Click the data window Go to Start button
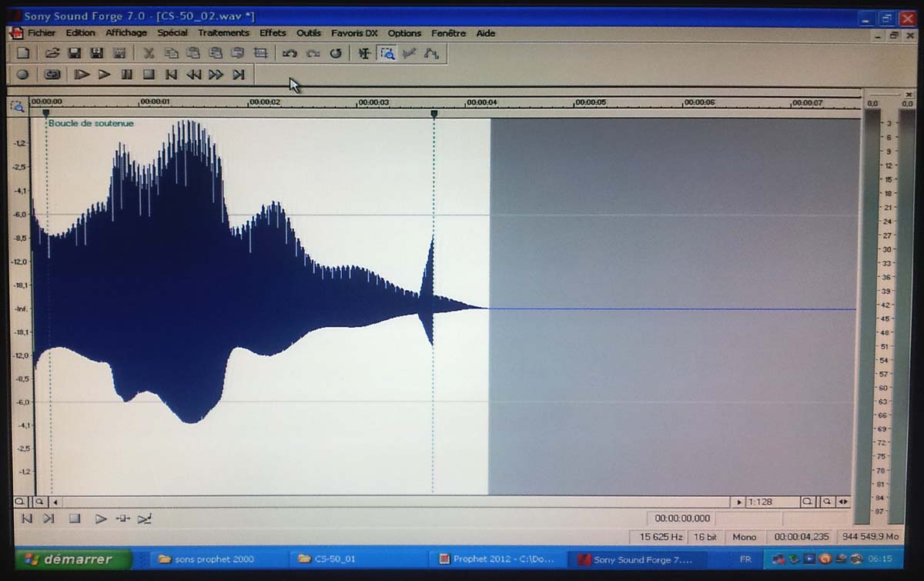 (26, 519)
